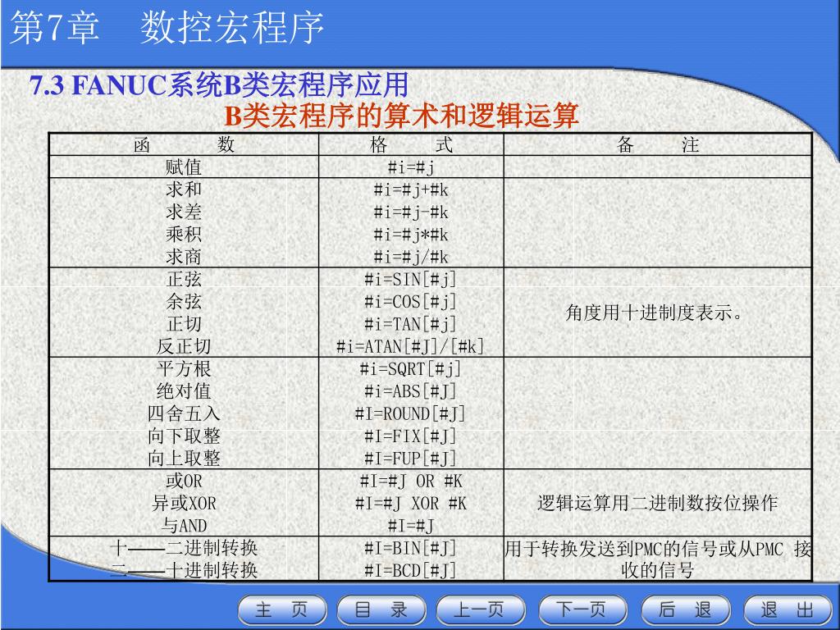Select the 正切 row label
This screenshot has height=630, width=840.
click(x=184, y=324)
